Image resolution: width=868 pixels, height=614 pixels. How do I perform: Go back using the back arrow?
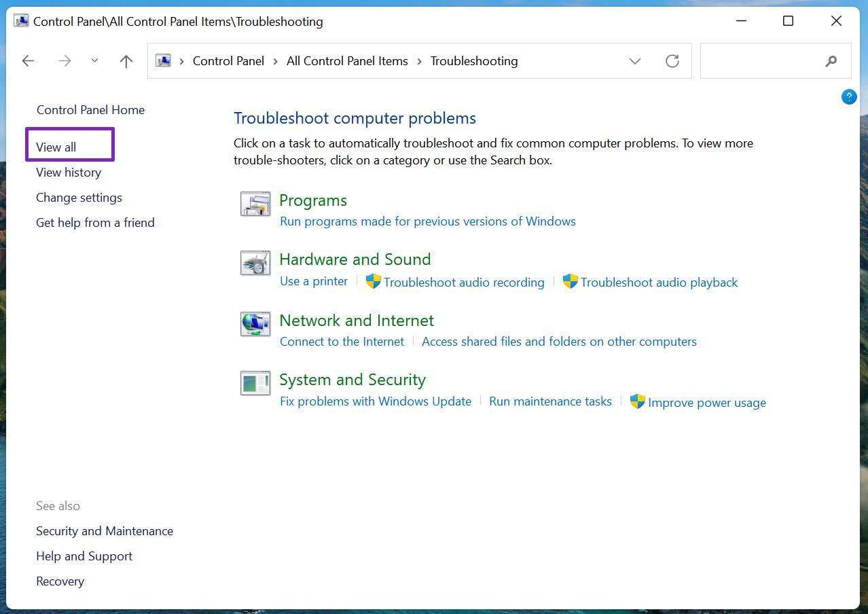[x=28, y=61]
